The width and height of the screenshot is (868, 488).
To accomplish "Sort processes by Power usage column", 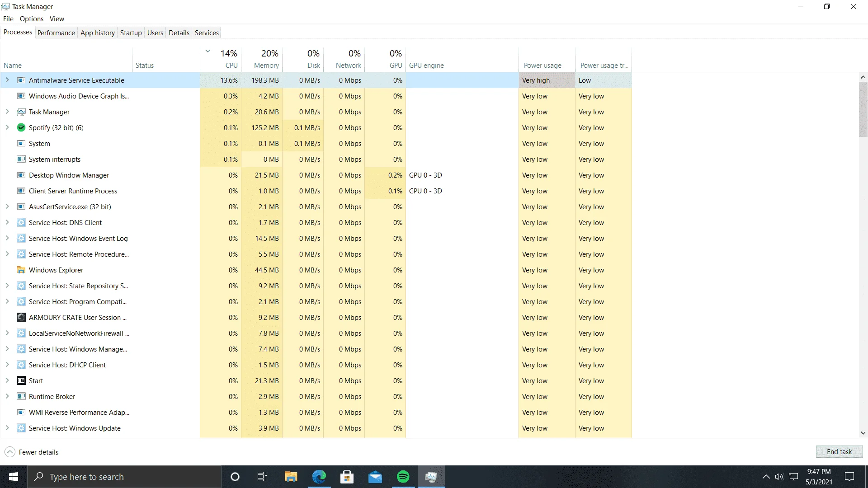I will tap(547, 59).
